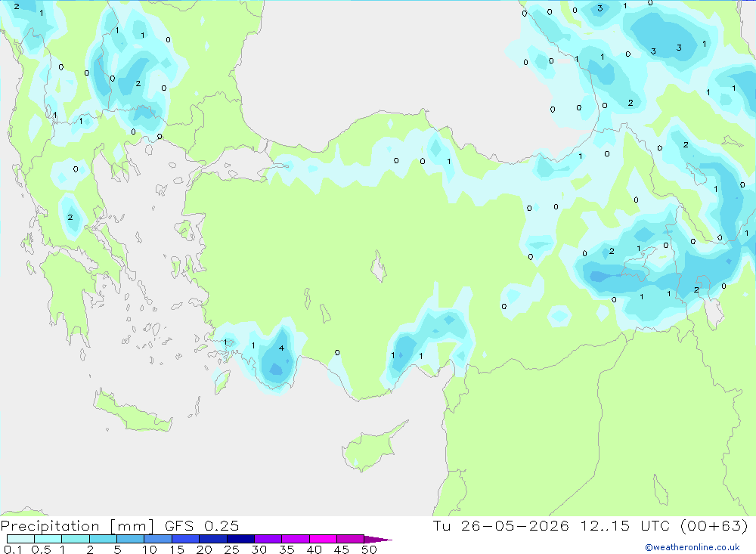Click the 15–20 mm legend swatch
Image resolution: width=756 pixels, height=554 pixels.
coord(186,539)
